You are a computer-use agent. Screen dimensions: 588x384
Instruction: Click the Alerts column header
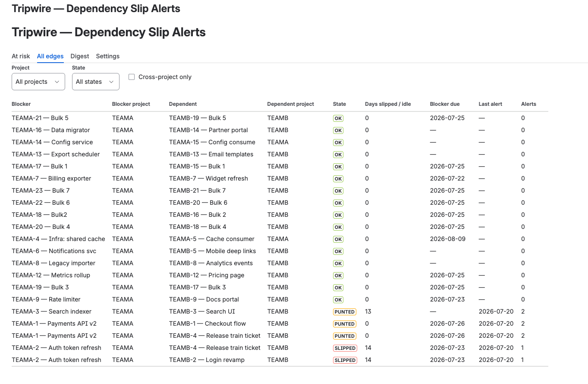coord(528,104)
